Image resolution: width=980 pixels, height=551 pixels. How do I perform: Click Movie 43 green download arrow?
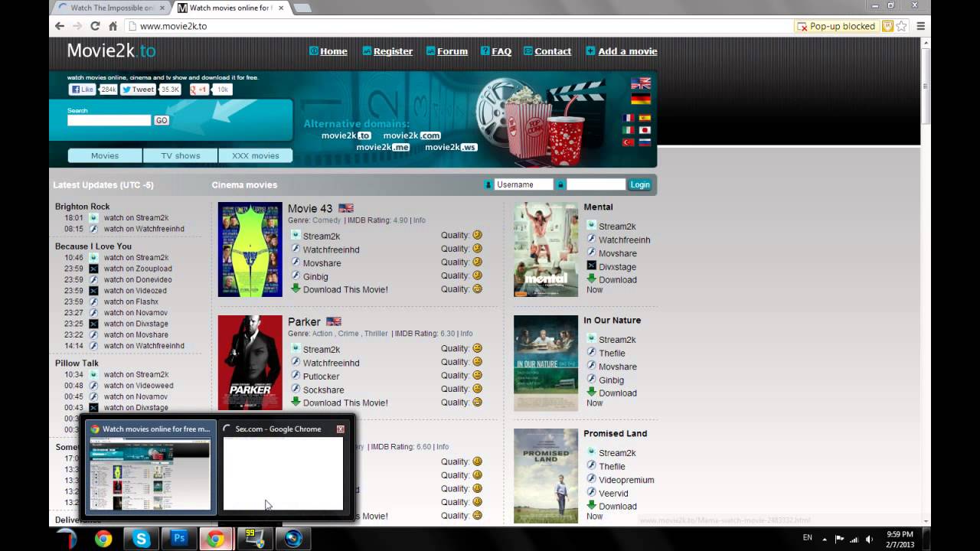[x=296, y=289]
